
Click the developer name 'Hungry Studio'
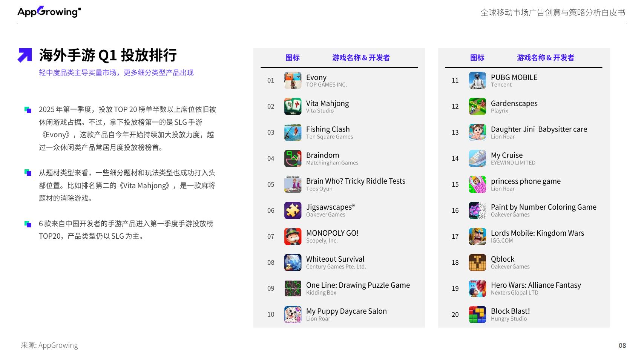(509, 319)
